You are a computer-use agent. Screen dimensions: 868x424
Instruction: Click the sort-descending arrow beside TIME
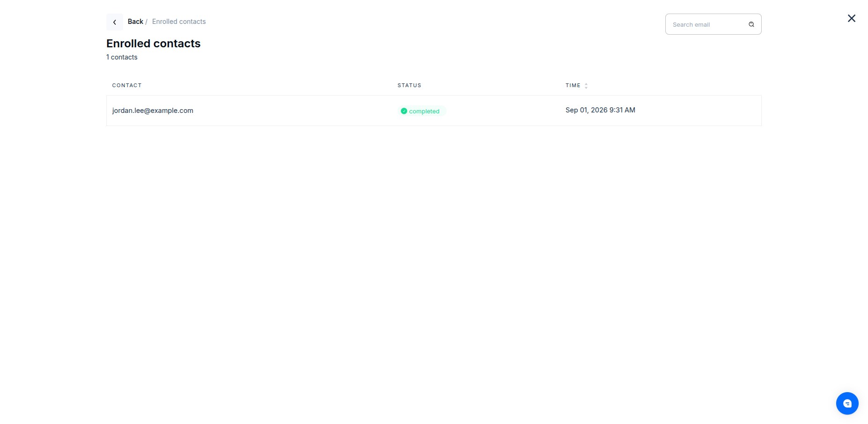coord(586,88)
